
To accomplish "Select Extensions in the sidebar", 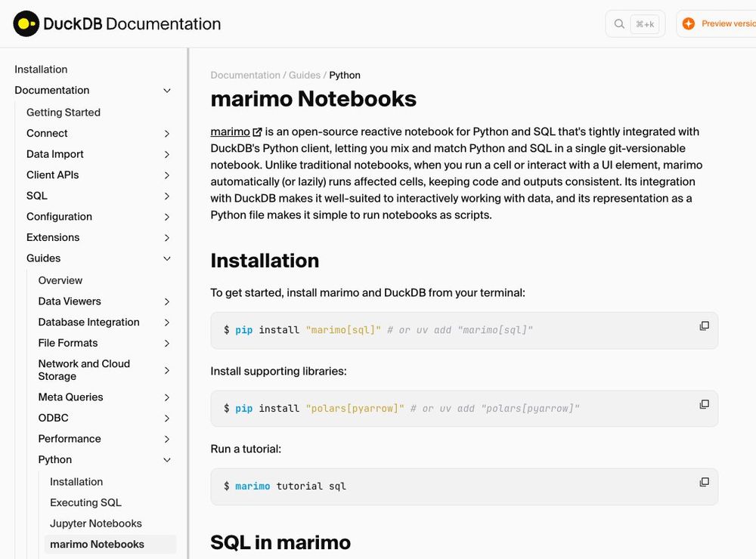I will (x=53, y=237).
